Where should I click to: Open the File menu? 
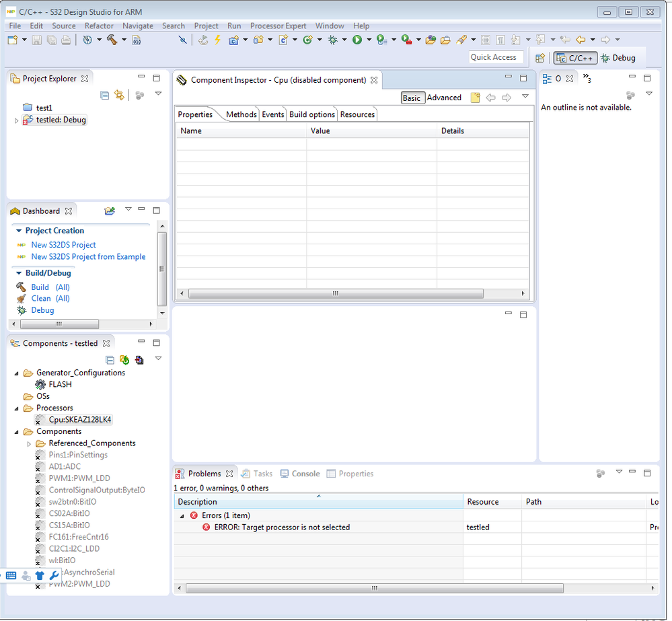(x=15, y=26)
